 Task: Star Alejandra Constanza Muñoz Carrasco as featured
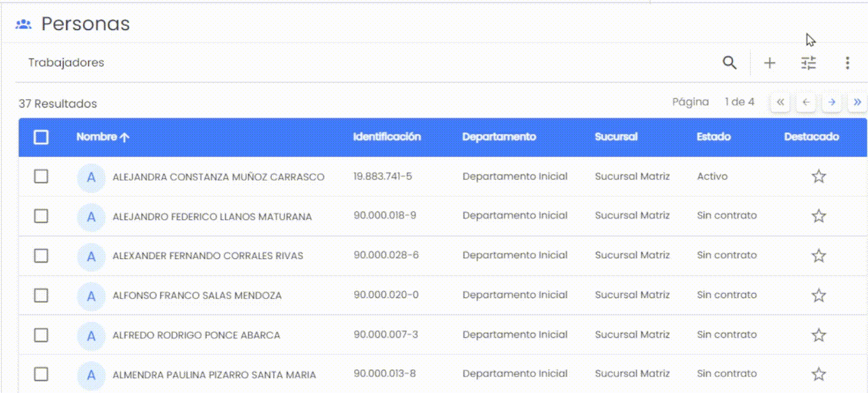818,177
